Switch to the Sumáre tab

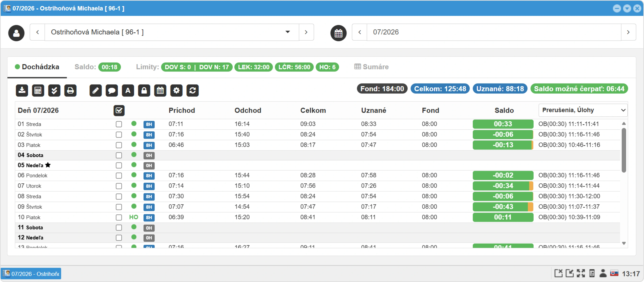[372, 67]
